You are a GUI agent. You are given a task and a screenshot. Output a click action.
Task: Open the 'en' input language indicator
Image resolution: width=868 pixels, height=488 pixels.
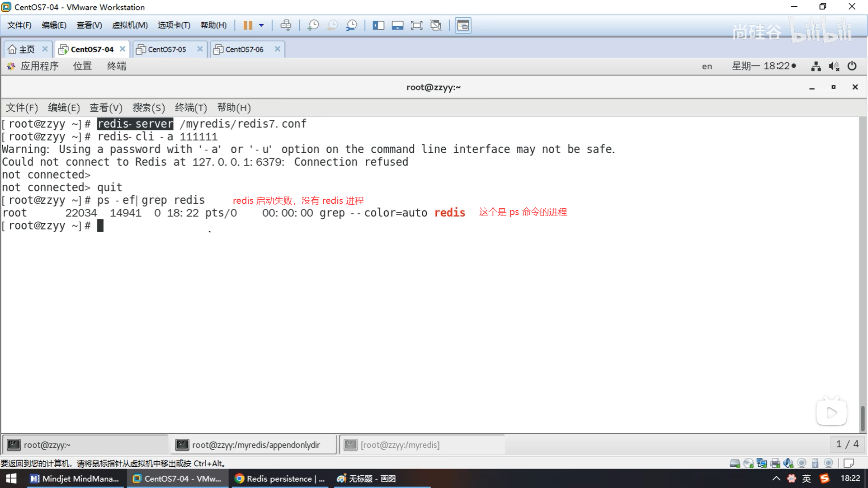point(707,66)
